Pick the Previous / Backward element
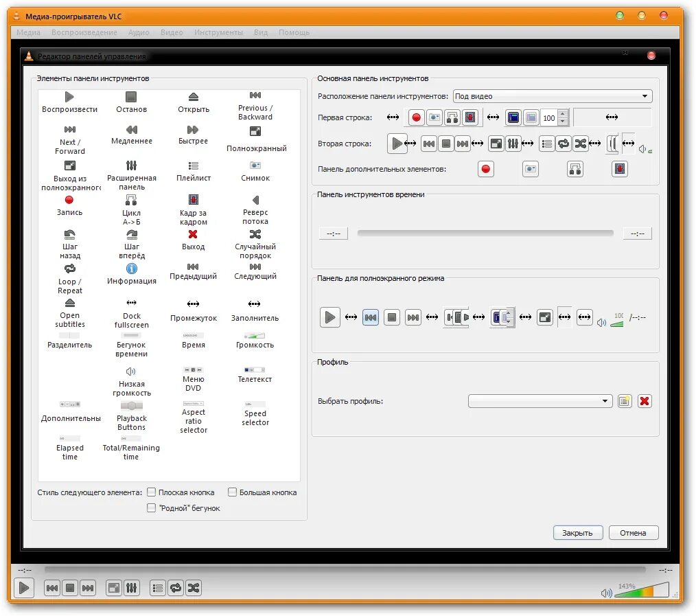The width and height of the screenshot is (696, 616). point(255,106)
